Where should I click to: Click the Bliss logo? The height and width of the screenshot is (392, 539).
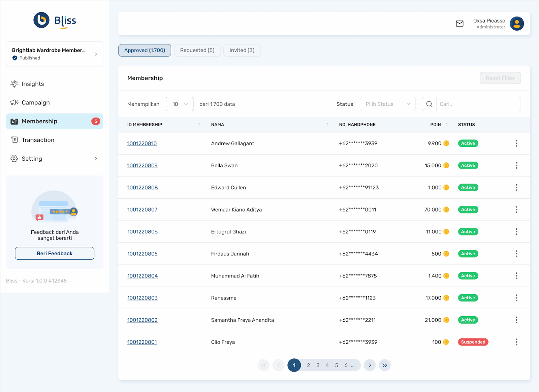(55, 21)
